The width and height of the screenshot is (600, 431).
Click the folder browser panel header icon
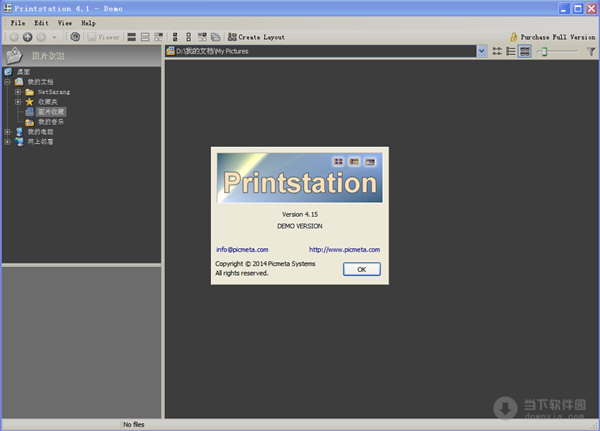(15, 56)
